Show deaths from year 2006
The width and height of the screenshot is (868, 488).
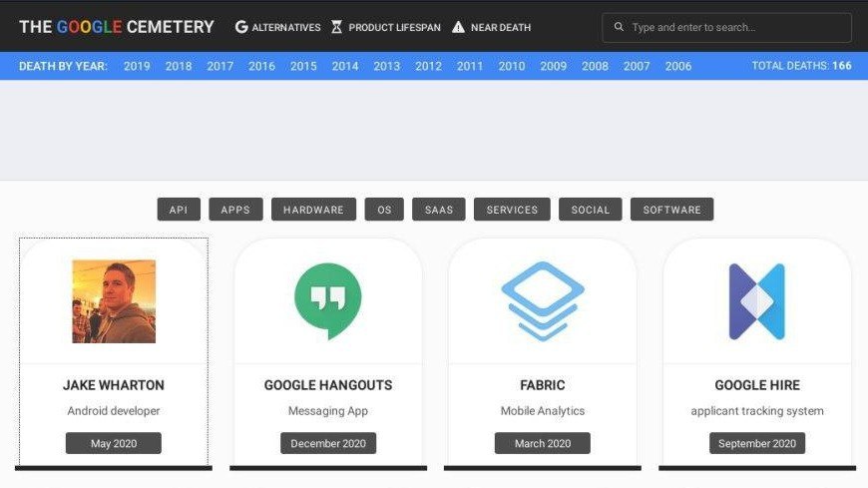[678, 66]
